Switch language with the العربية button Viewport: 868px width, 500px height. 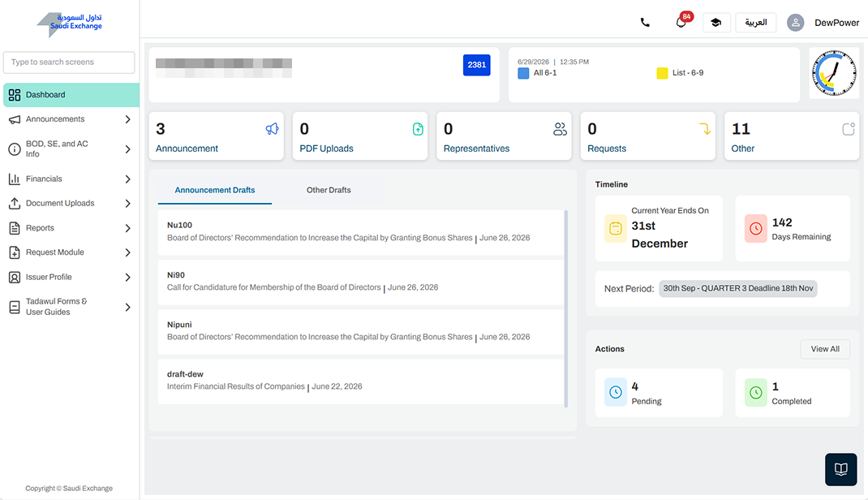755,23
